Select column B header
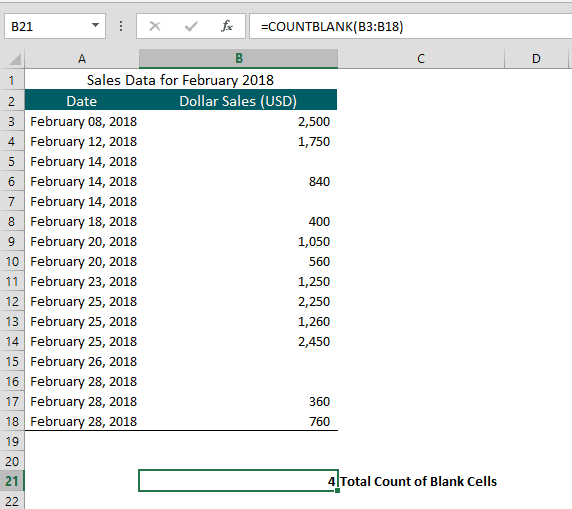572x509 pixels. click(x=238, y=58)
